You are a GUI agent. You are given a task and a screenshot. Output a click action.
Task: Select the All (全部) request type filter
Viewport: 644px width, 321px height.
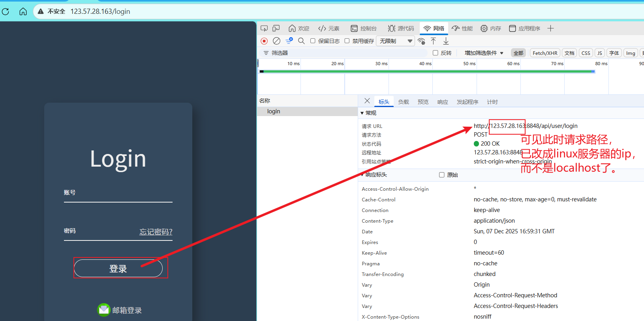coord(518,53)
